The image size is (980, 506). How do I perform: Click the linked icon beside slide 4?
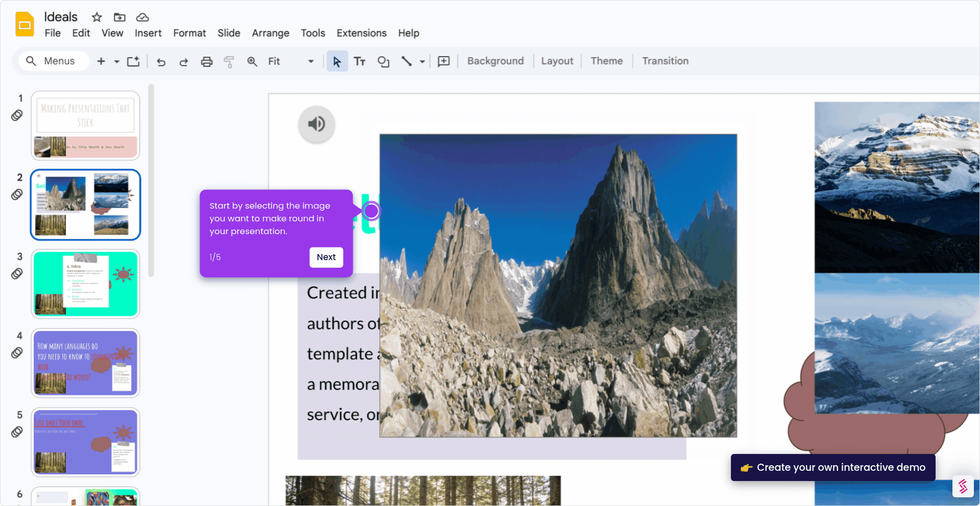point(17,352)
